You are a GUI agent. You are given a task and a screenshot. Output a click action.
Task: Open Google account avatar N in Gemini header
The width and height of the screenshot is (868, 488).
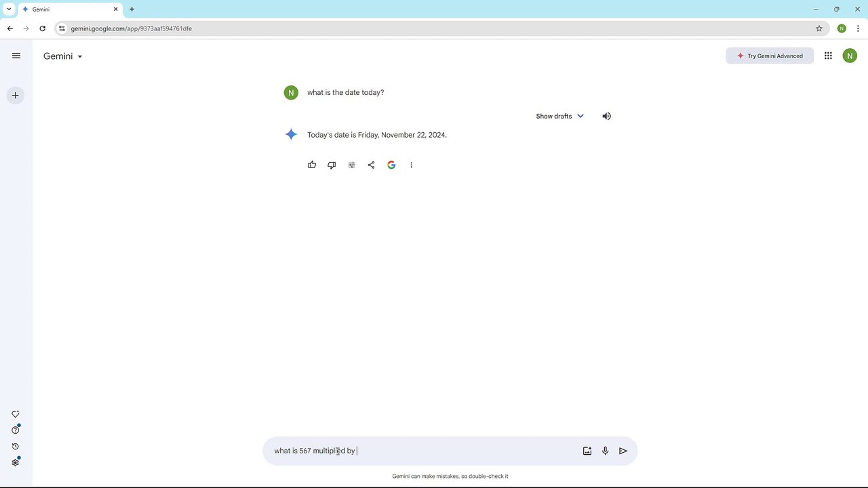click(850, 56)
